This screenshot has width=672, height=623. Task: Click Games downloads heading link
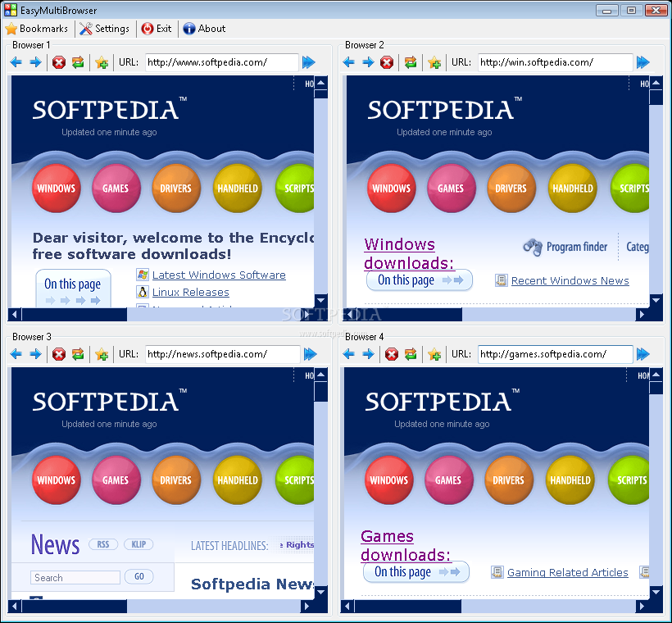point(406,545)
